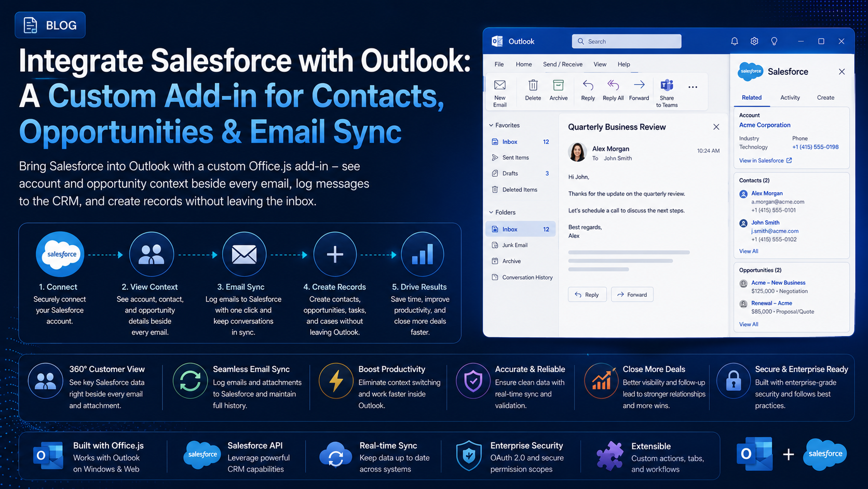
Task: Click the lightbulb tips icon
Action: pyautogui.click(x=774, y=41)
